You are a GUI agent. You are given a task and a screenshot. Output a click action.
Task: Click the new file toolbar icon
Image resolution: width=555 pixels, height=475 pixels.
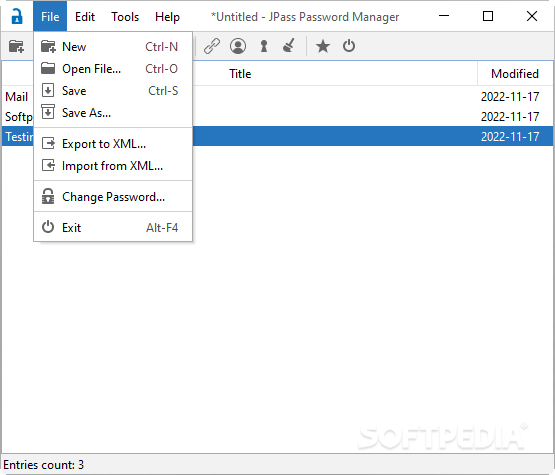pyautogui.click(x=16, y=46)
